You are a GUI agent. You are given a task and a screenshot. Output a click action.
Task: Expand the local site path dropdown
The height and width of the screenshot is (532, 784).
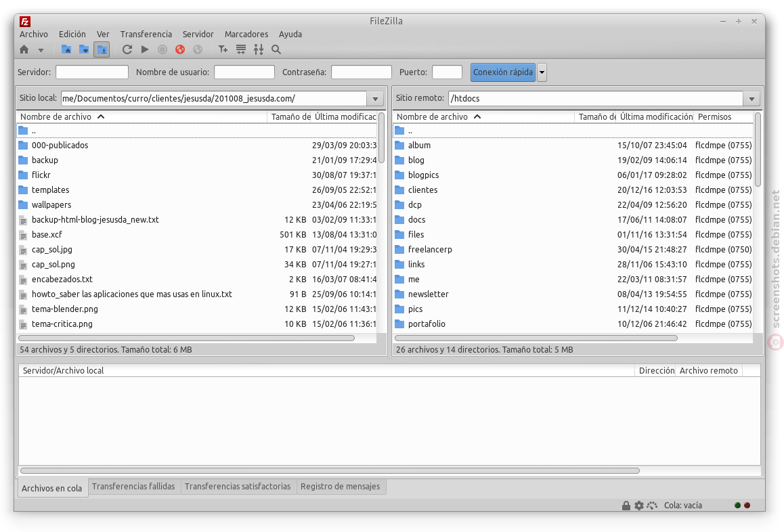(375, 99)
